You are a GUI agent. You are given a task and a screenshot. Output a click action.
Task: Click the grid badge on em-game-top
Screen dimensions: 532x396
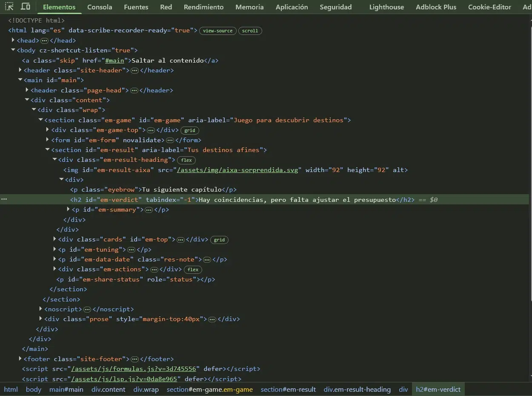[x=190, y=130]
